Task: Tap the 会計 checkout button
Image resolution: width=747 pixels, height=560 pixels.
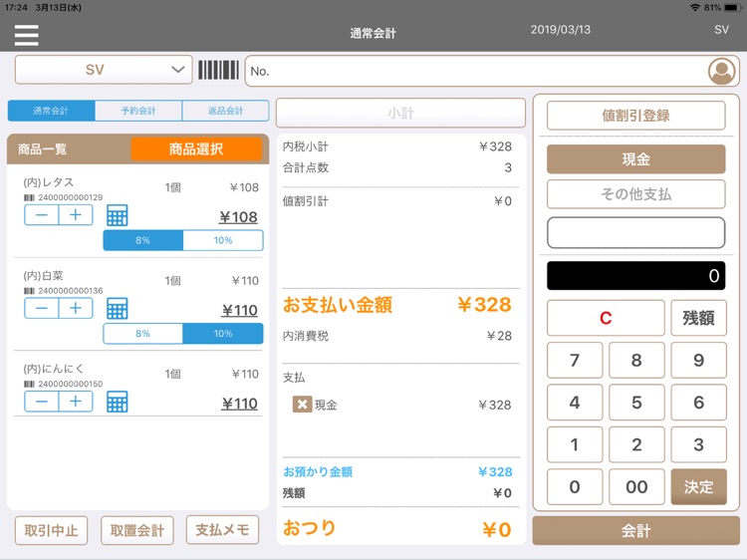Action: [636, 530]
